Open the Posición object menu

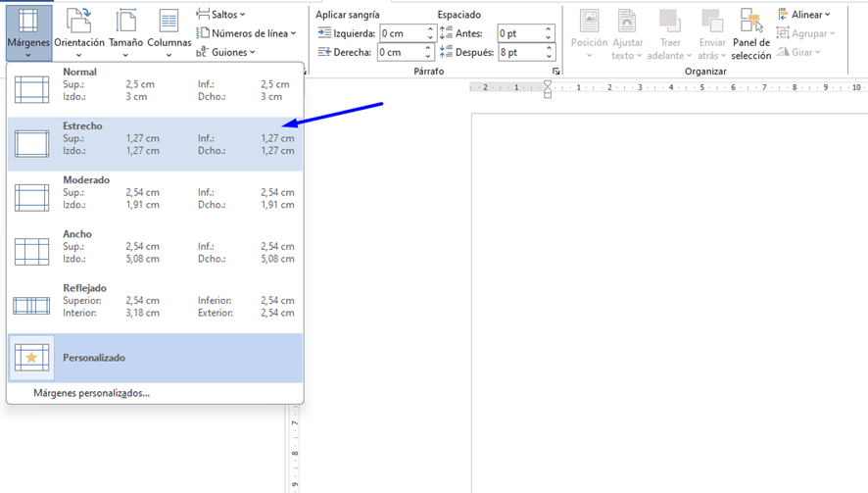tap(589, 33)
